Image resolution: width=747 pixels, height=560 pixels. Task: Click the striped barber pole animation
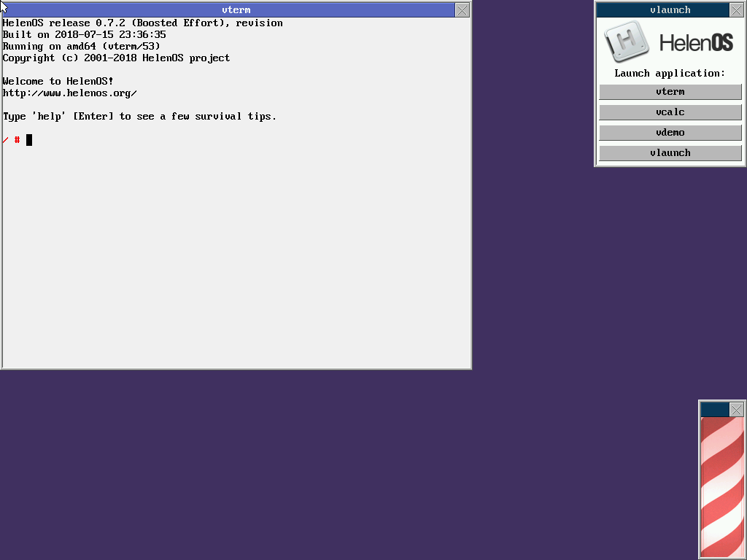point(722,486)
